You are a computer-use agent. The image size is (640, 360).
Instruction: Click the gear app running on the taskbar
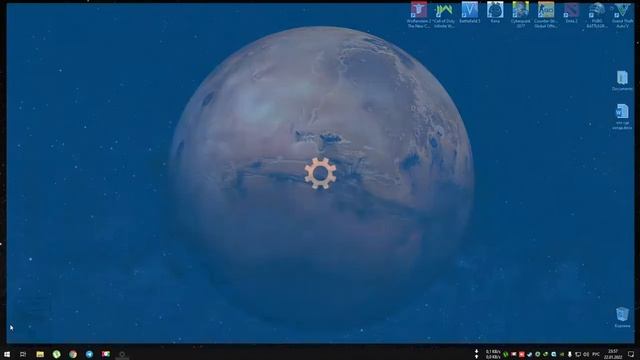click(x=122, y=354)
